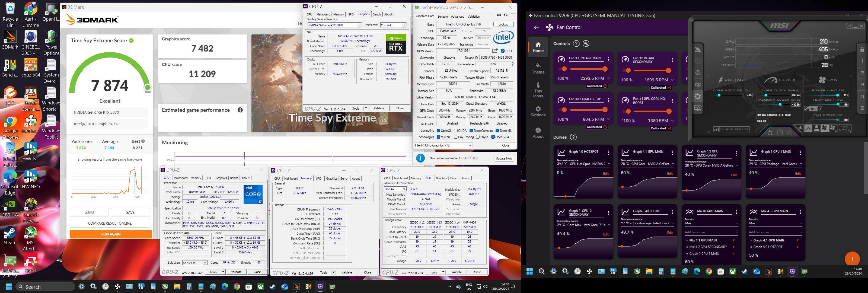This screenshot has height=293, width=868.
Task: Switch to the Sensors tab in GPU-Z
Action: (442, 17)
